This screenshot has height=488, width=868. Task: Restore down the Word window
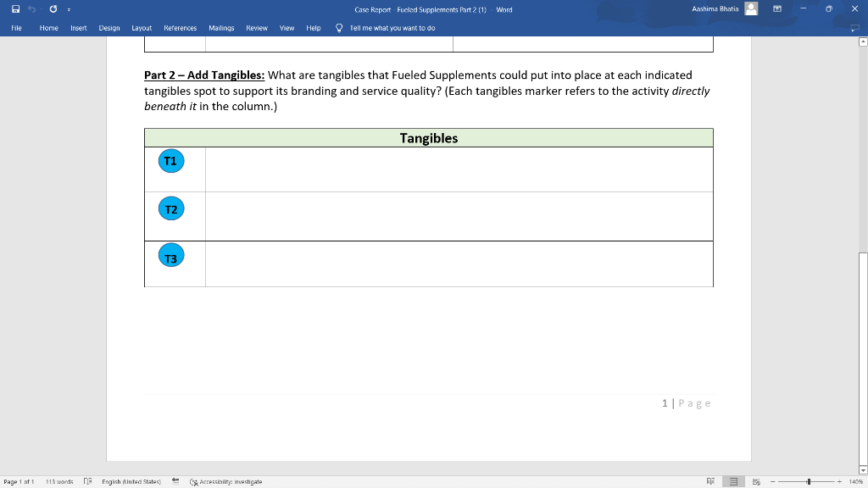click(x=829, y=8)
